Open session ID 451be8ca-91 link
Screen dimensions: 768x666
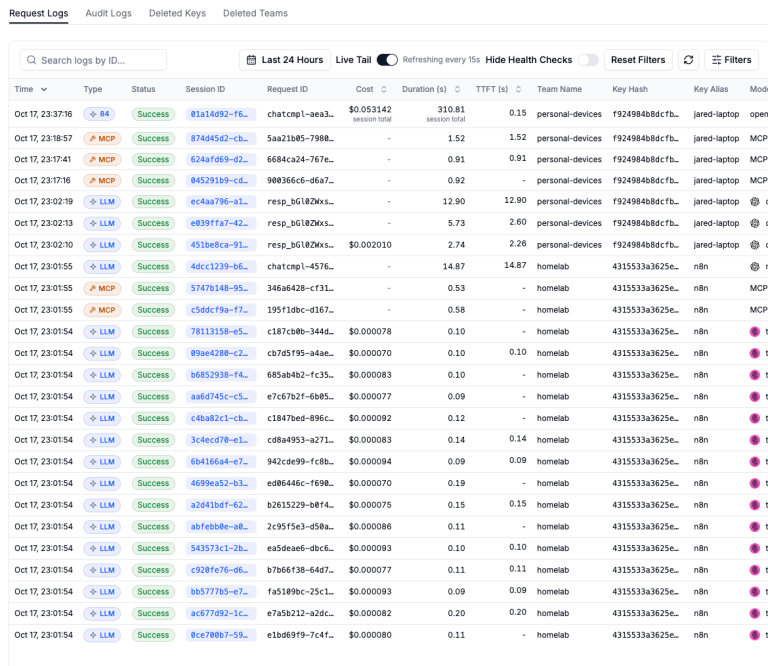click(x=220, y=245)
